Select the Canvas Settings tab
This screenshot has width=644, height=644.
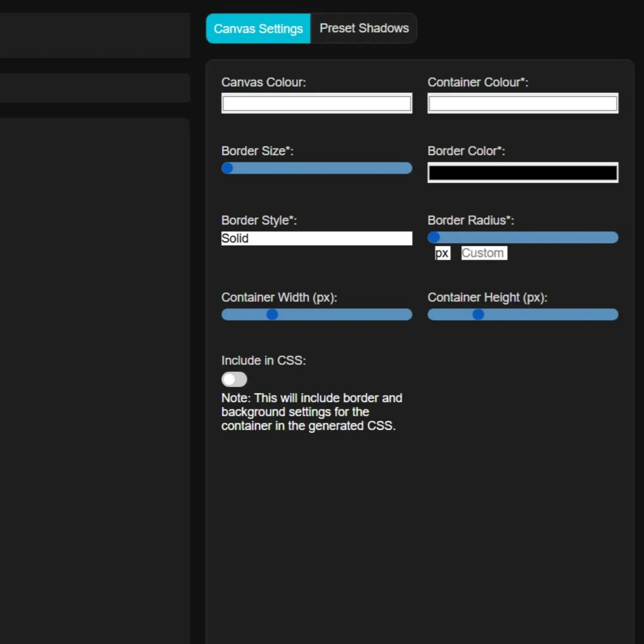click(258, 29)
